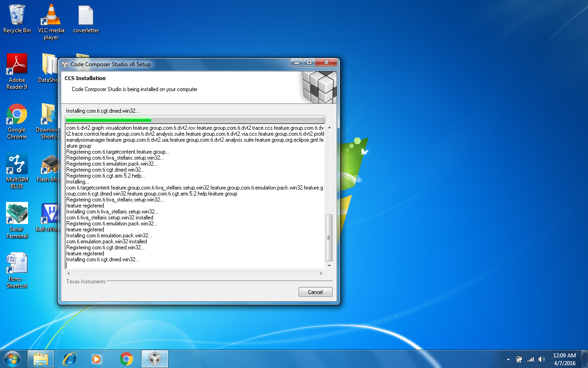This screenshot has height=368, width=588.
Task: Click 'Registering com.ti.cgt.arm.5.2.help...' log line
Action: coord(106,176)
